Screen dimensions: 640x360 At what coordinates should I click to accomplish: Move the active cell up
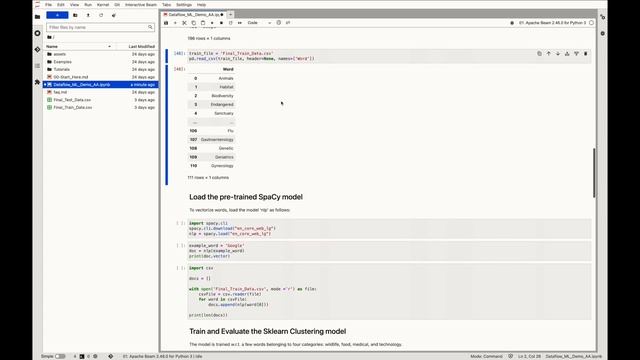pyautogui.click(x=549, y=53)
